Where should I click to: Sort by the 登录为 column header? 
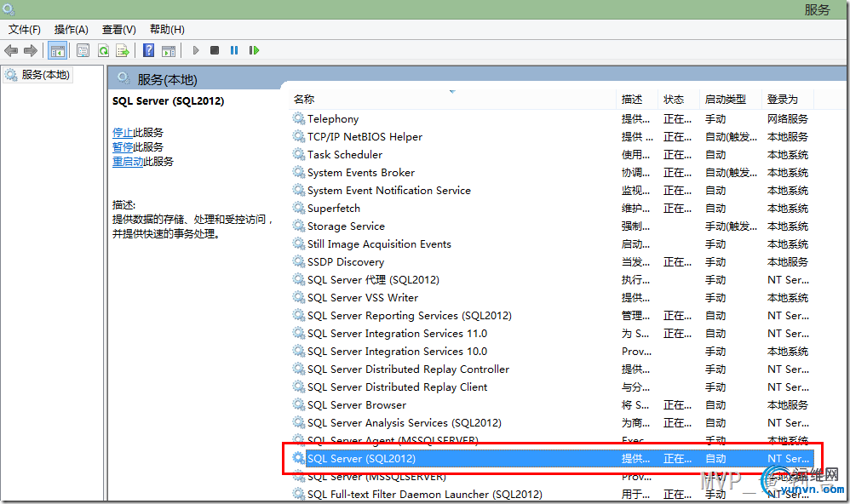click(788, 99)
